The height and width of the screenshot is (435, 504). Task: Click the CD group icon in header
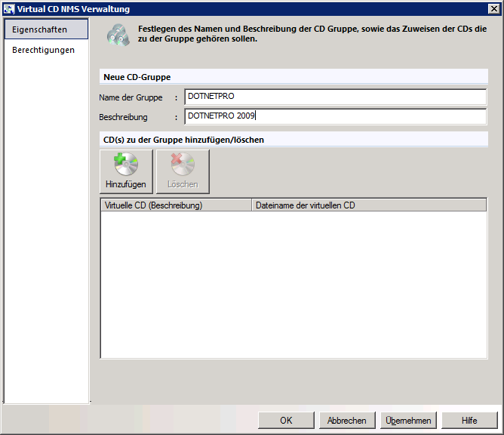pos(118,35)
